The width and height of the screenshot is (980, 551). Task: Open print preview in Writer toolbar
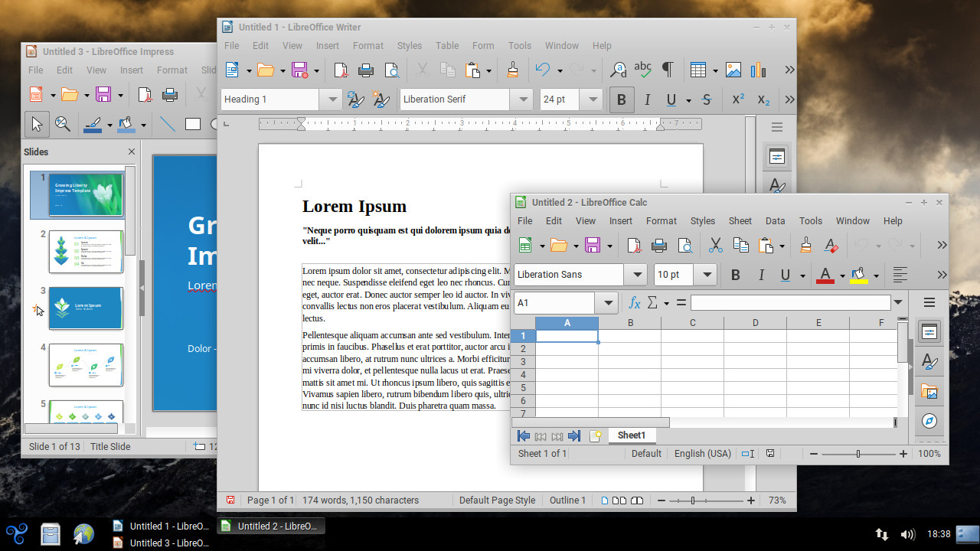[x=391, y=70]
